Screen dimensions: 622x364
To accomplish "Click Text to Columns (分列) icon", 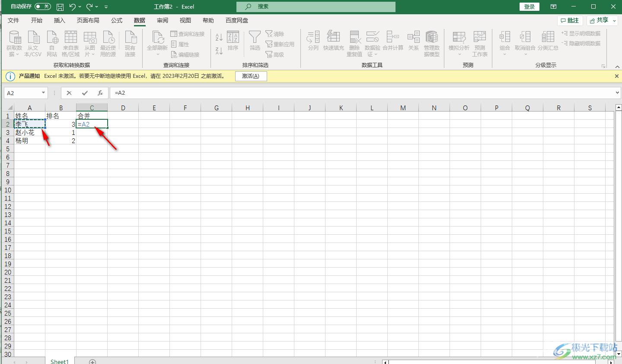I will click(x=313, y=41).
